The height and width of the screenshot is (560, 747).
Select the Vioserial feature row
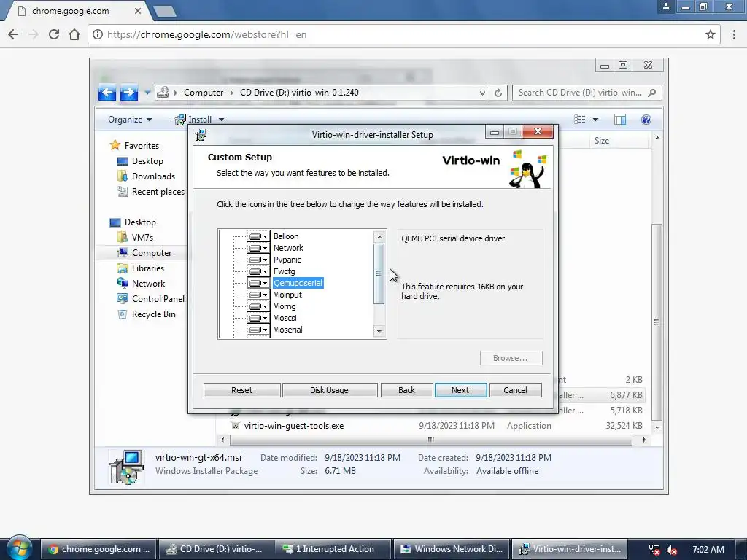[x=288, y=330]
